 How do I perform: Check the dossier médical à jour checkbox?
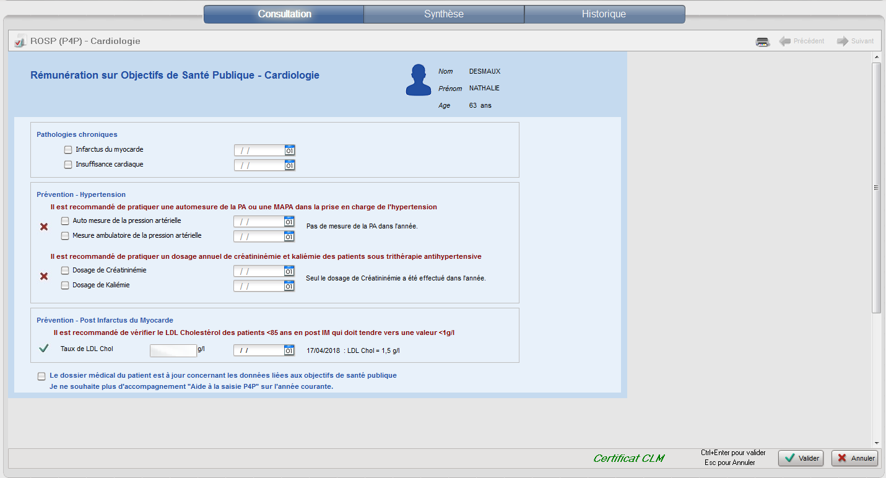[x=42, y=376]
